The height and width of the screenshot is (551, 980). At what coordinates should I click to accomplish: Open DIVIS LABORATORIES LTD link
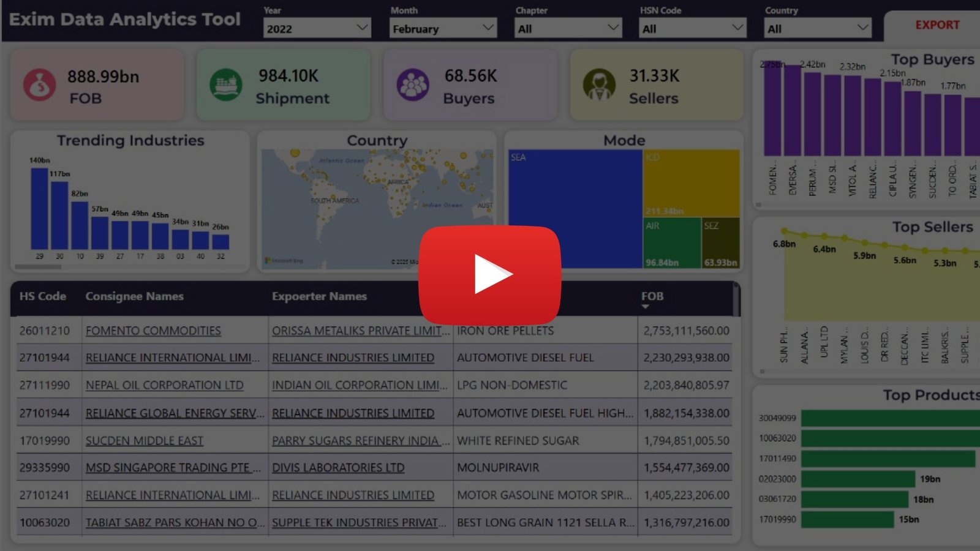pyautogui.click(x=338, y=468)
